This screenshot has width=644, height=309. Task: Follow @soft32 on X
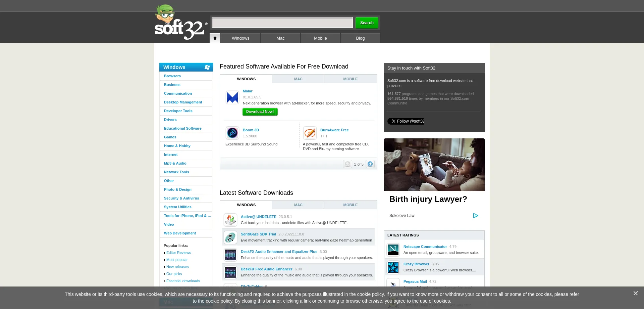coord(406,121)
